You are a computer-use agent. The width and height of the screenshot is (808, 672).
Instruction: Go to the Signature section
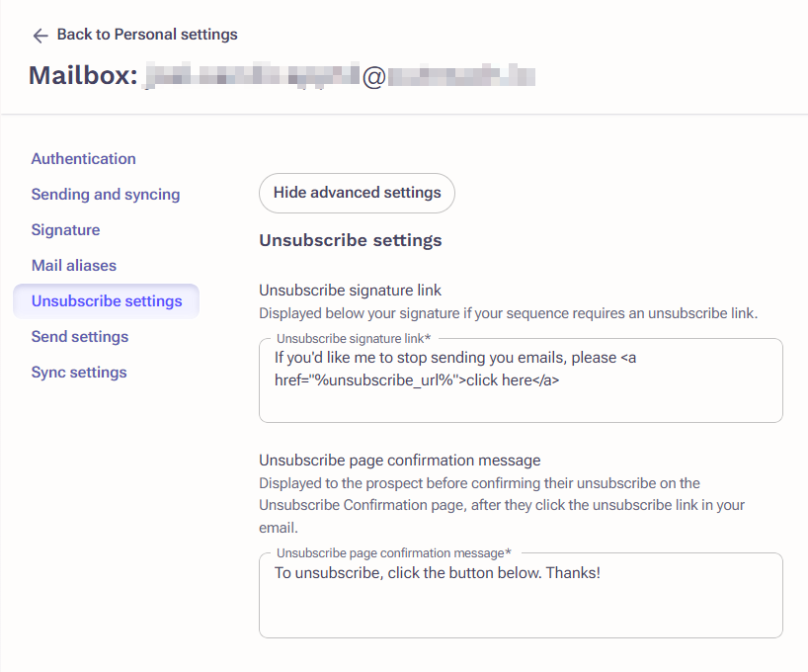point(65,229)
